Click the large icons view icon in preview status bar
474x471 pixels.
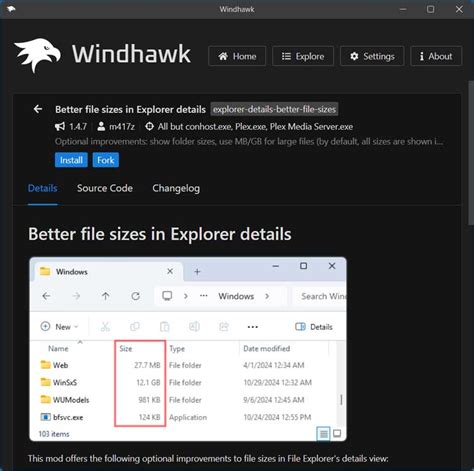(337, 433)
